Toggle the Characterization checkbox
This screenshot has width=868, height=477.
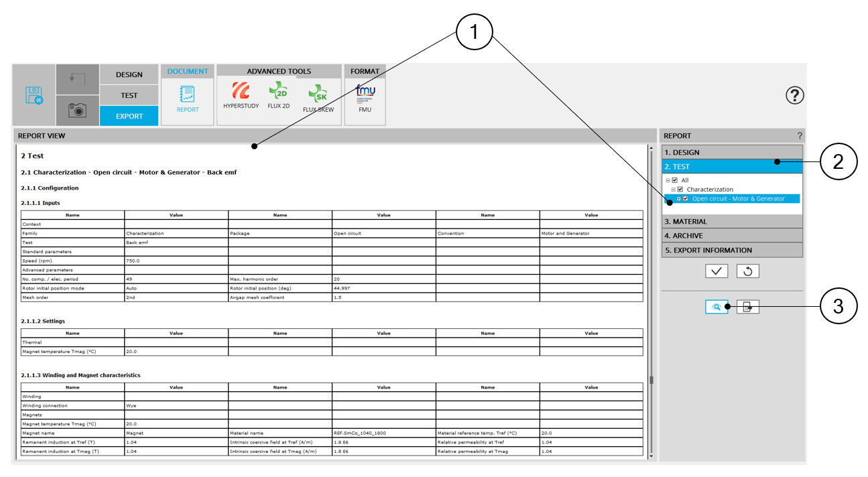click(680, 190)
